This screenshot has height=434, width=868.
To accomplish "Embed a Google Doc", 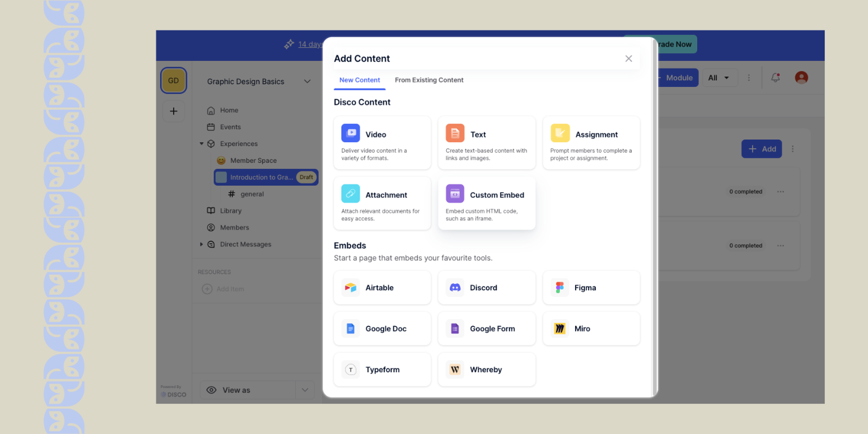I will [x=382, y=328].
